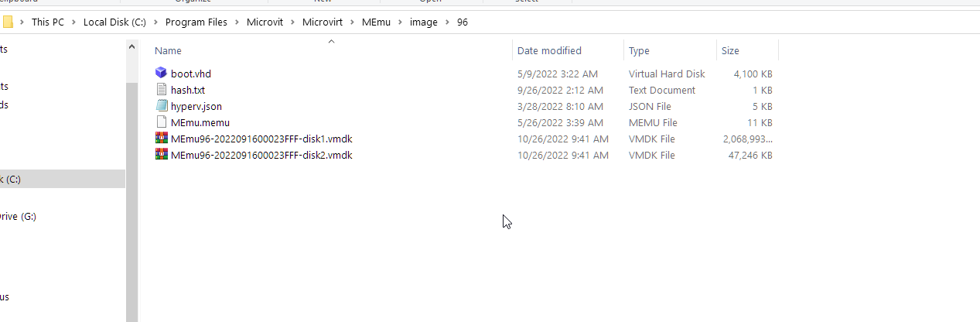Click the boot.vhd file name
This screenshot has width=980, height=322.
coord(191,74)
